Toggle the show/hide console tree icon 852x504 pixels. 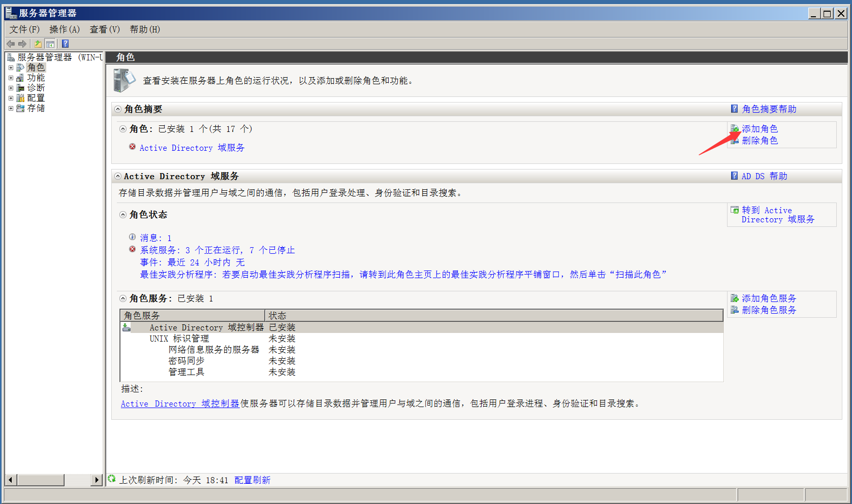pyautogui.click(x=50, y=44)
